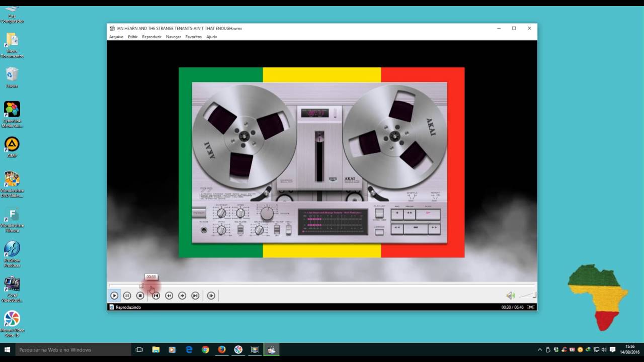Open the Exibir menu

pyautogui.click(x=133, y=37)
